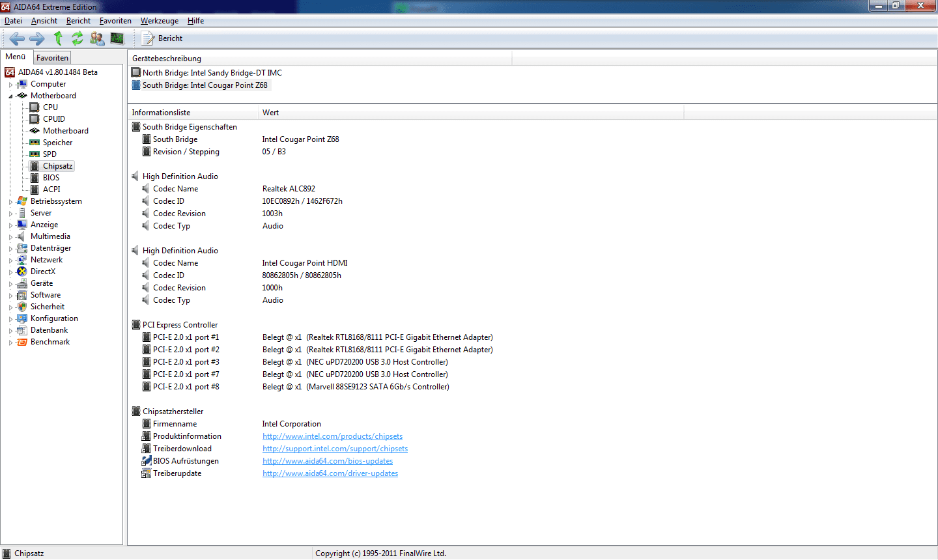938x560 pixels.
Task: Click the Konfiguration icon
Action: [22, 318]
